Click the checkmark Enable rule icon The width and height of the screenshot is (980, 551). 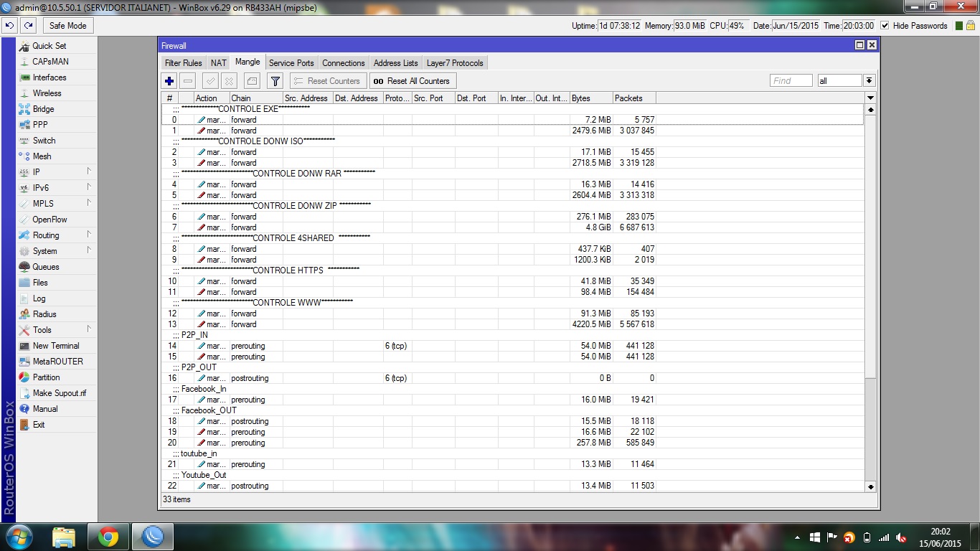211,81
